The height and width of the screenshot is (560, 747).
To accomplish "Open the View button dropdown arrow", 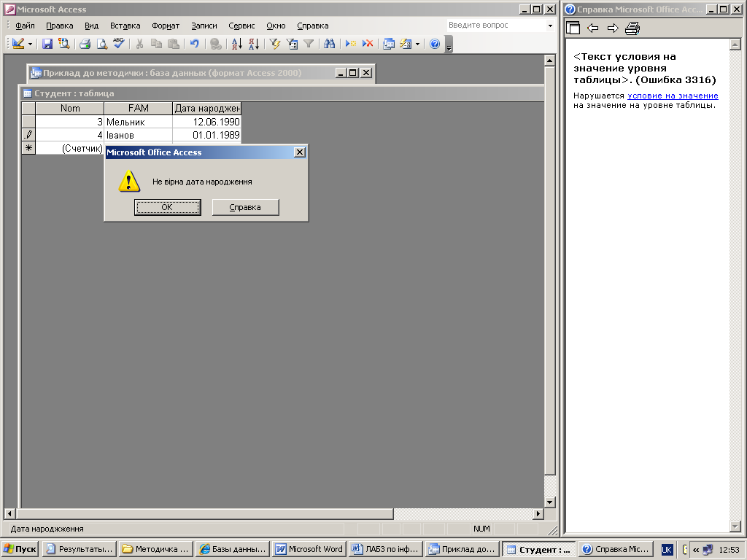I will point(30,44).
